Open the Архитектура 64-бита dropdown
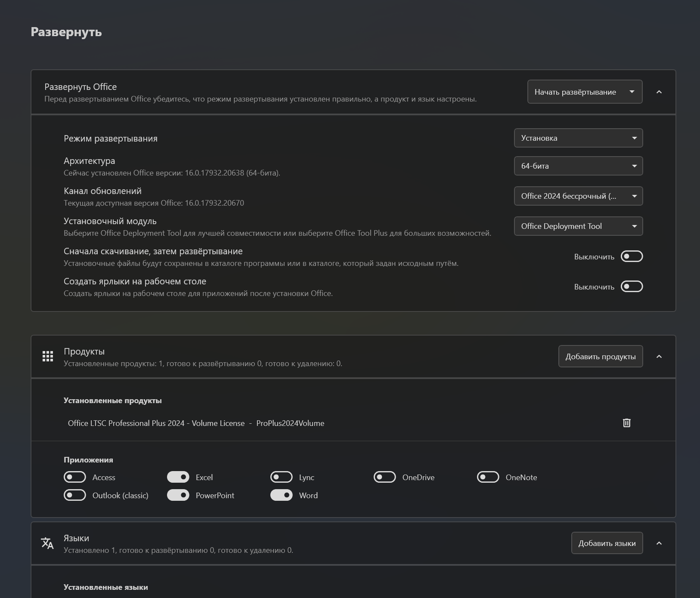 (578, 166)
